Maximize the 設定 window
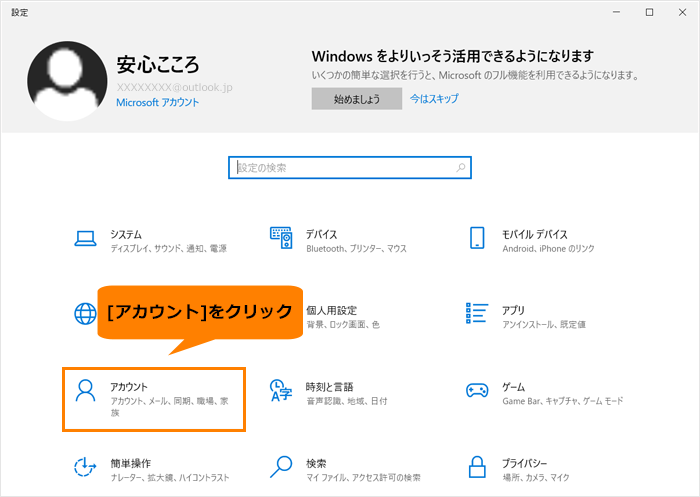 (x=650, y=13)
